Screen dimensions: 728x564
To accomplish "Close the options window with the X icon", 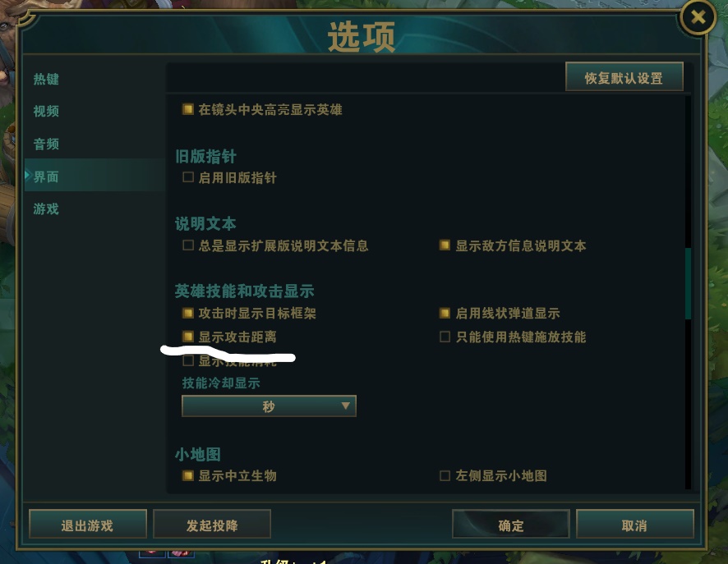I will 698,17.
